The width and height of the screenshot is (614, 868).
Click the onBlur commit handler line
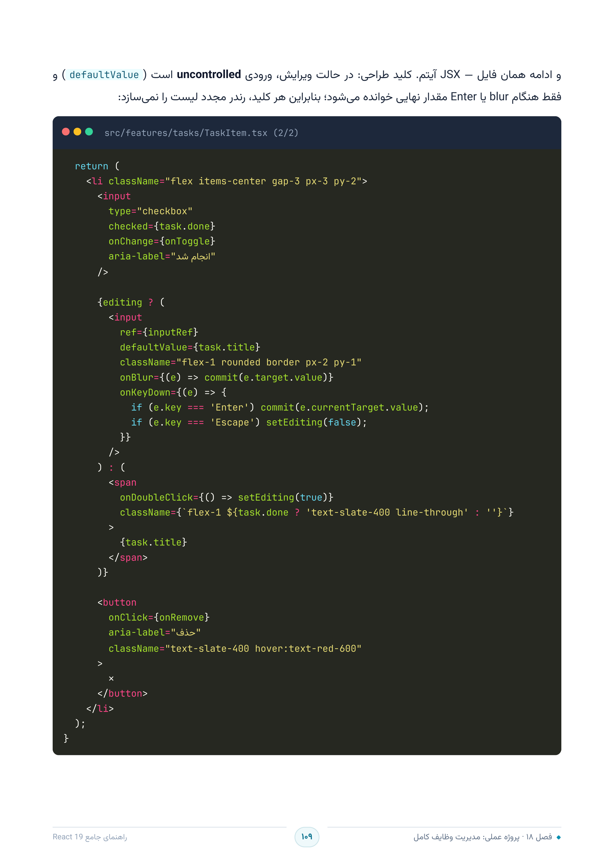click(227, 377)
